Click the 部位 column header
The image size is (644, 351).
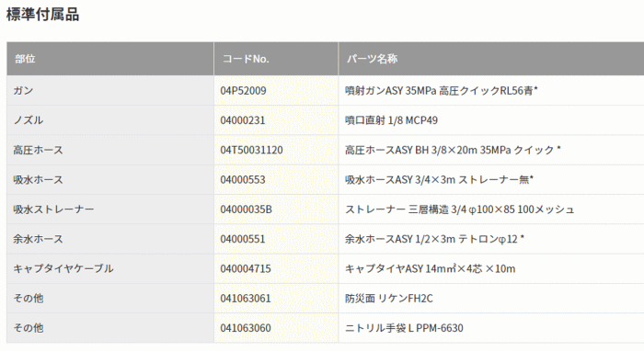[x=110, y=59]
